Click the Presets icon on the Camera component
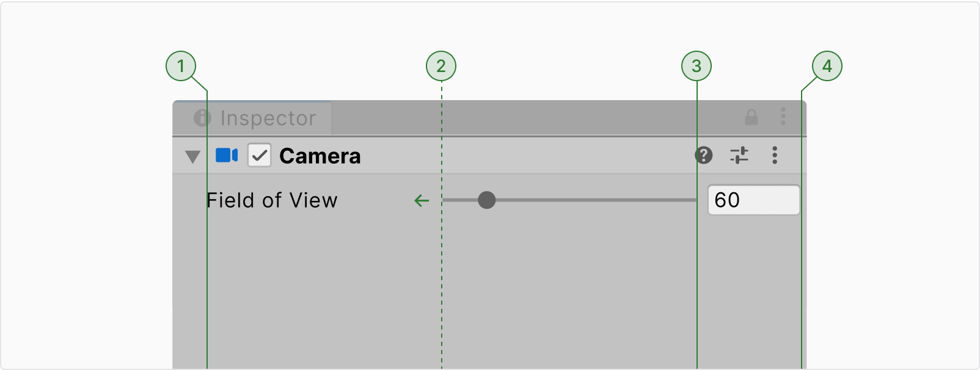The image size is (980, 370). (x=740, y=156)
